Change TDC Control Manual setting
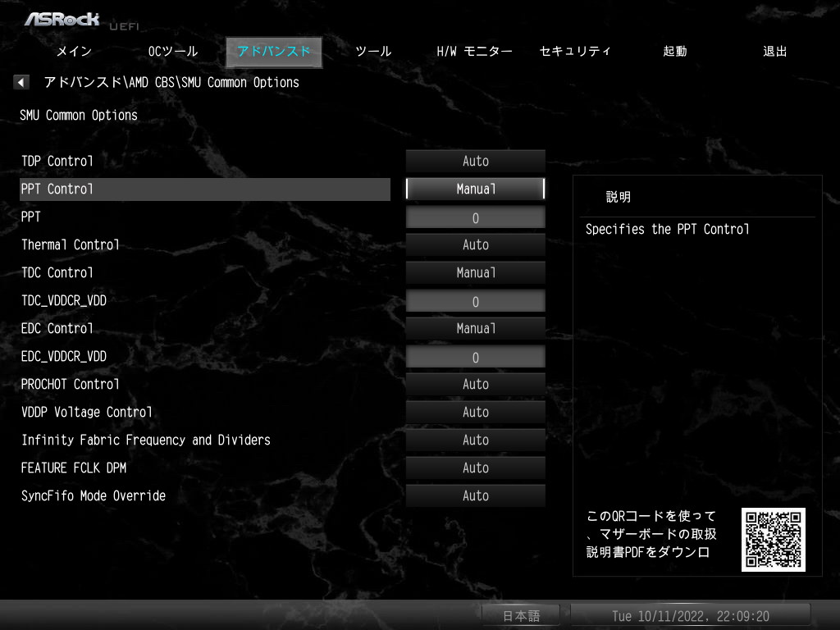This screenshot has height=630, width=840. 476,272
